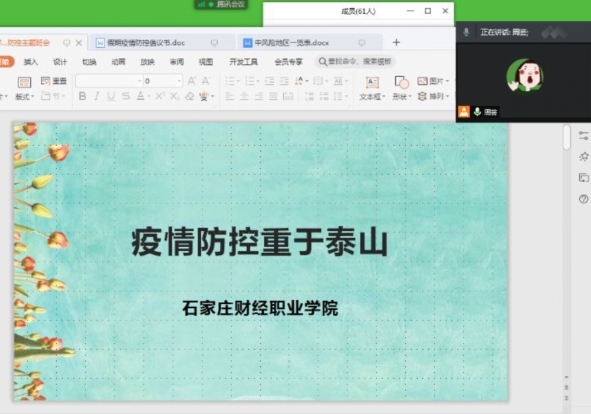Screen dimensions: 591x414
Task: Open the Animation (动画) ribbon tab
Action: (118, 62)
